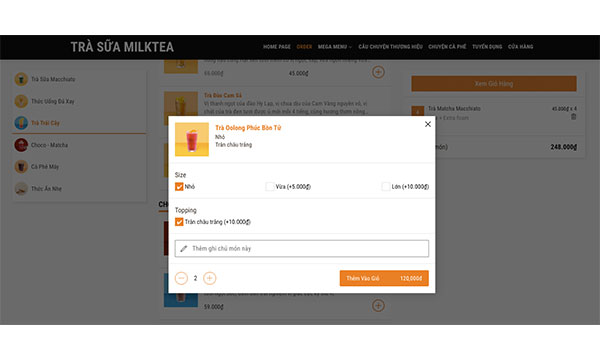This screenshot has width=600, height=360.
Task: Click the note field Thêm ghi chú món này
Action: [302, 249]
